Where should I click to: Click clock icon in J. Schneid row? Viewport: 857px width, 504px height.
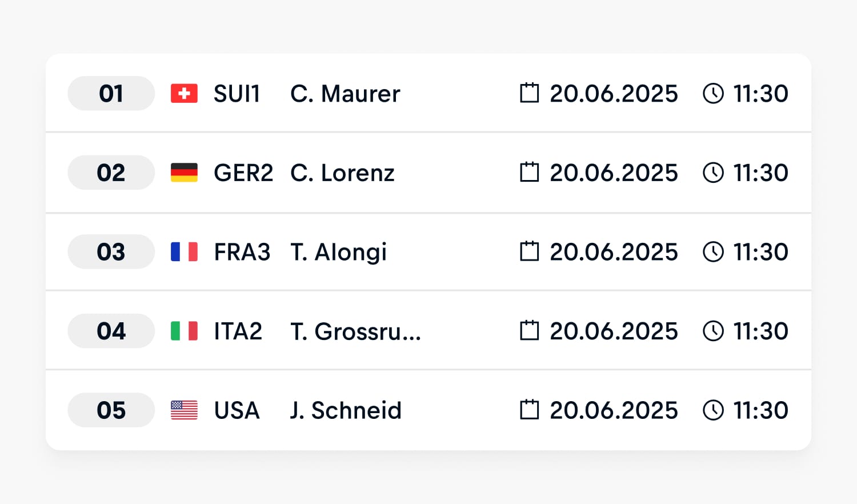point(713,410)
